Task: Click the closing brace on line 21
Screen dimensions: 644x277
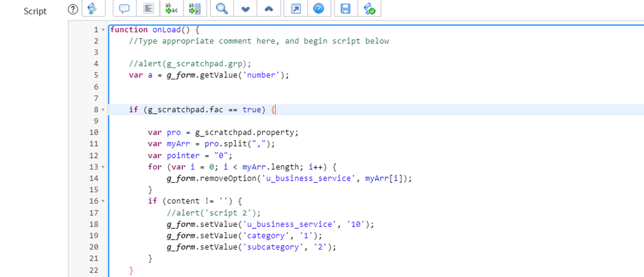Action: tap(150, 258)
